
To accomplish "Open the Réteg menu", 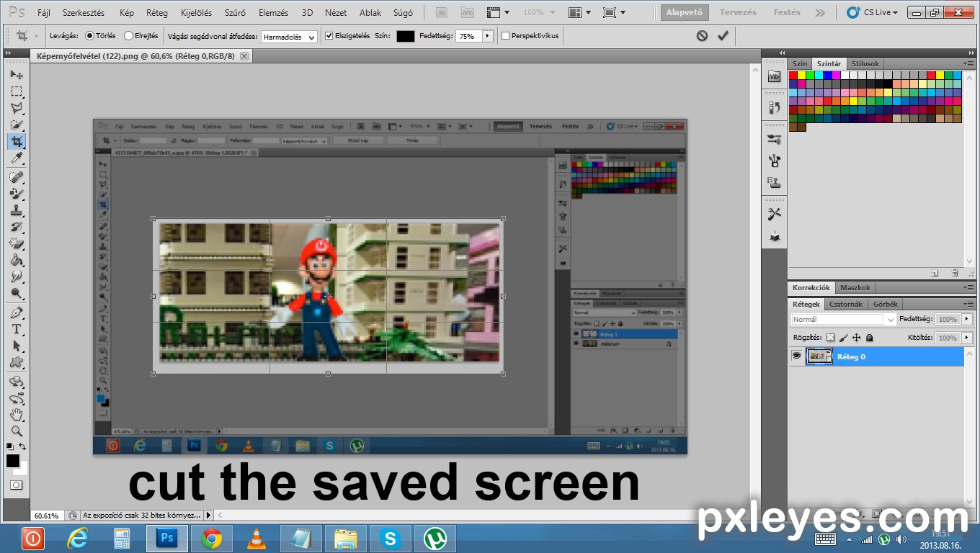I will point(156,13).
